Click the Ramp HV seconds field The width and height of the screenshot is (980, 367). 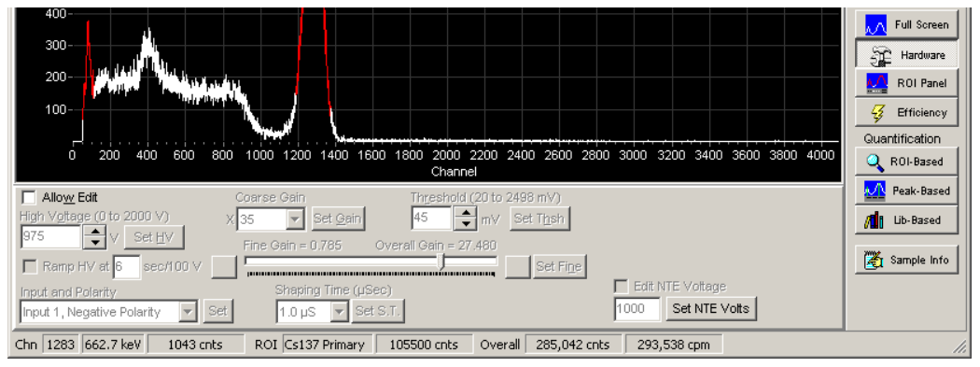point(127,266)
